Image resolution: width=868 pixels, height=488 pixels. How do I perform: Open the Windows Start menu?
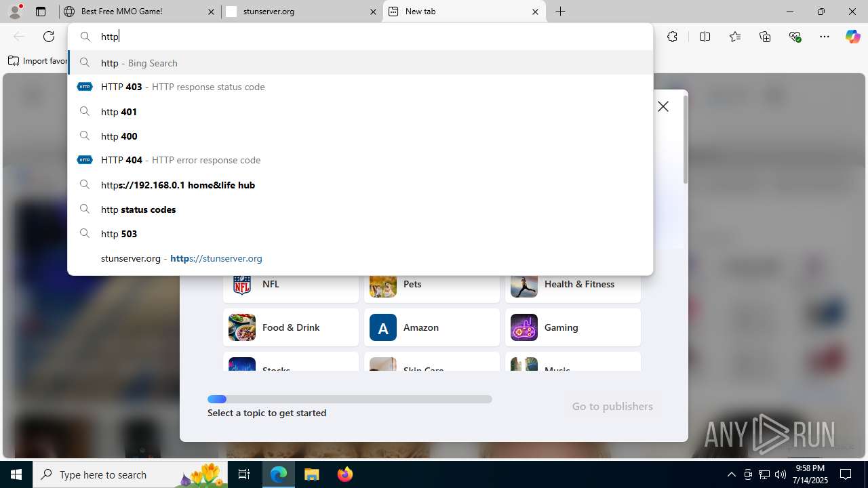coord(16,474)
